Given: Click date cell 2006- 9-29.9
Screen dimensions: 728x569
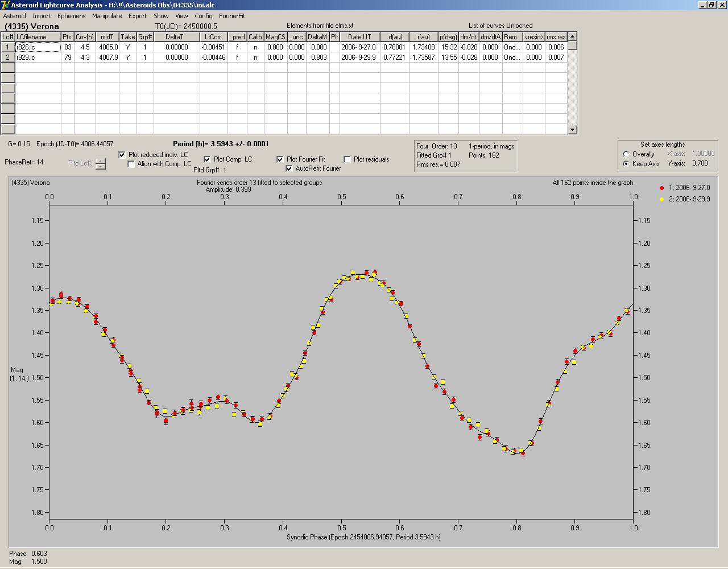Looking at the screenshot, I should pos(359,57).
